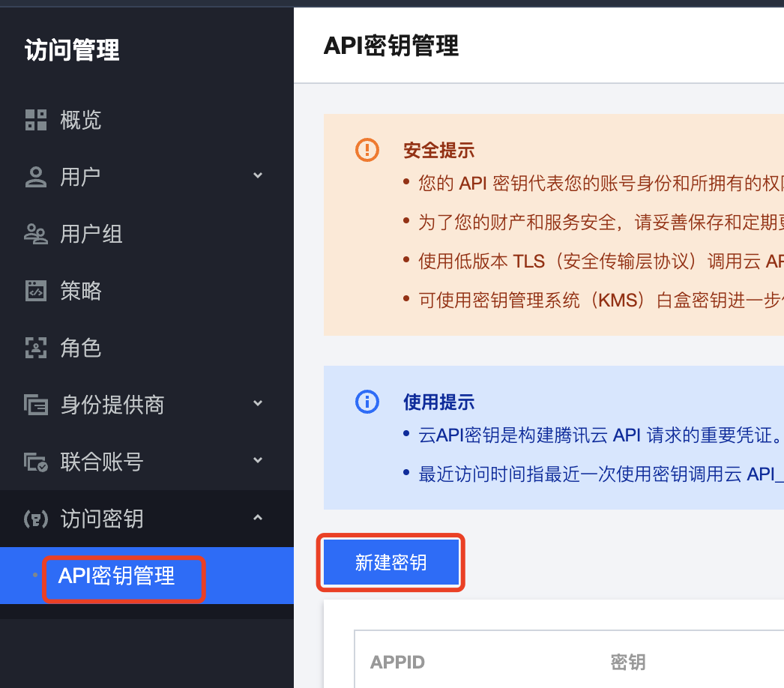This screenshot has height=688, width=784.
Task: Collapse the 访问密钥 submenu chevron
Action: 258,518
